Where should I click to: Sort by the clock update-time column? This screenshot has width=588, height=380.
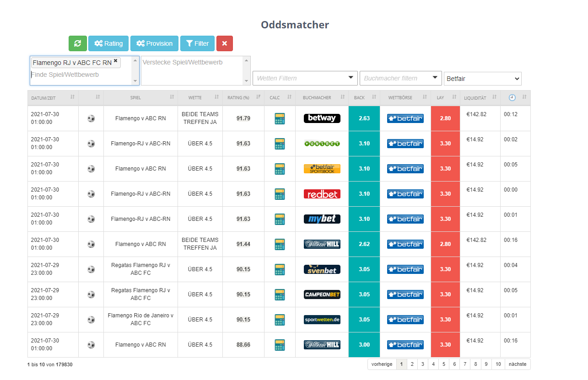pos(516,97)
